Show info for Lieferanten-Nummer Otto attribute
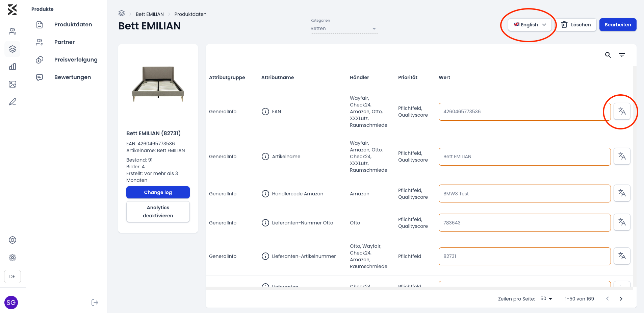 coord(265,223)
